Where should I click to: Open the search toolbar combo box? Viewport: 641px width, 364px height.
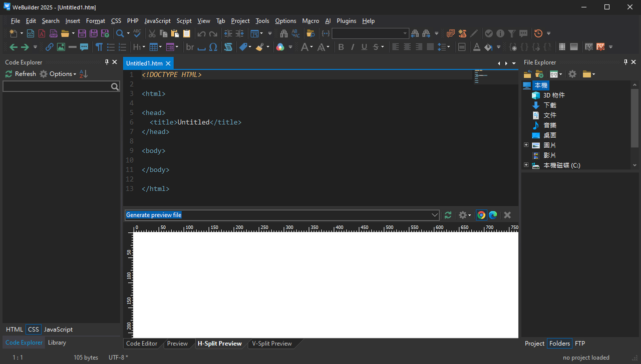(x=370, y=34)
